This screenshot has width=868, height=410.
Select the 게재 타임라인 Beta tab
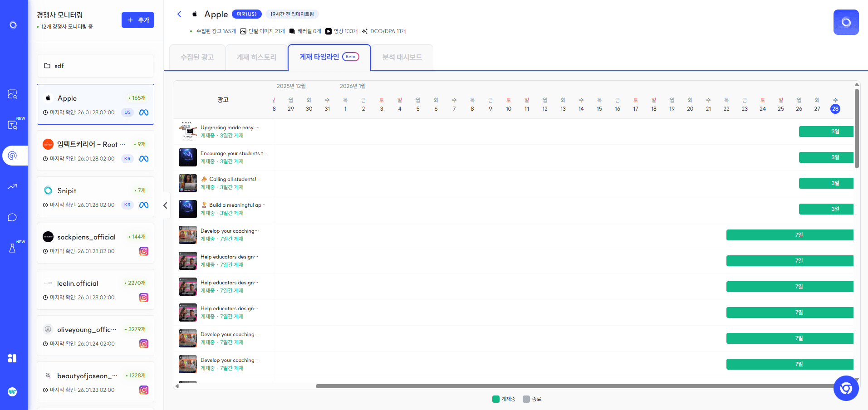329,57
